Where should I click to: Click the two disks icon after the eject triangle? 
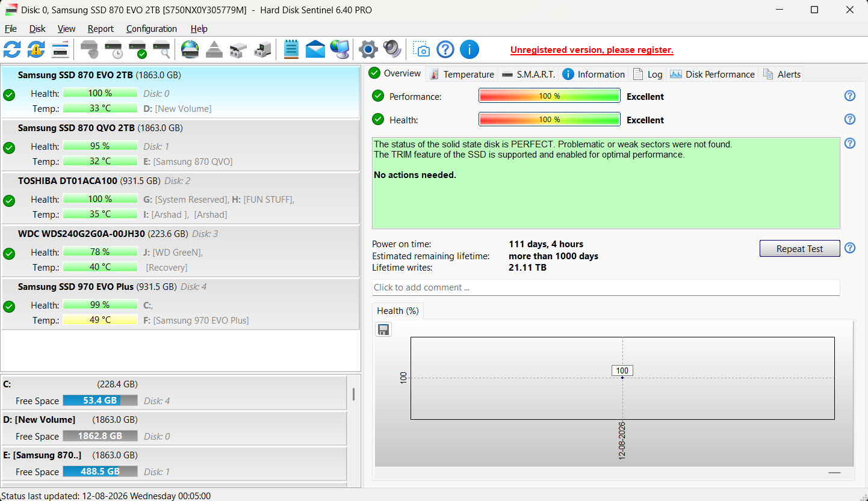(238, 49)
